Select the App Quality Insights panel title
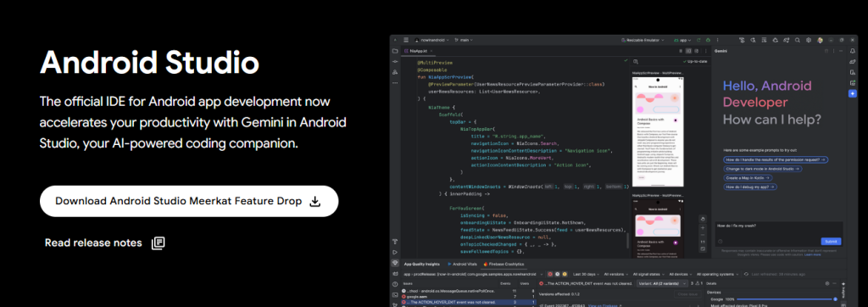Image resolution: width=868 pixels, height=307 pixels. click(422, 265)
